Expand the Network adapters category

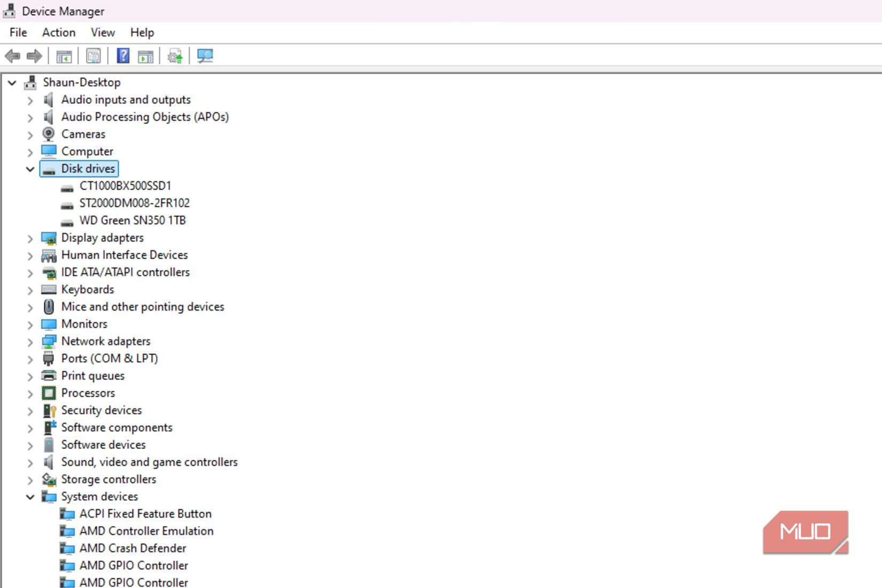tap(30, 342)
